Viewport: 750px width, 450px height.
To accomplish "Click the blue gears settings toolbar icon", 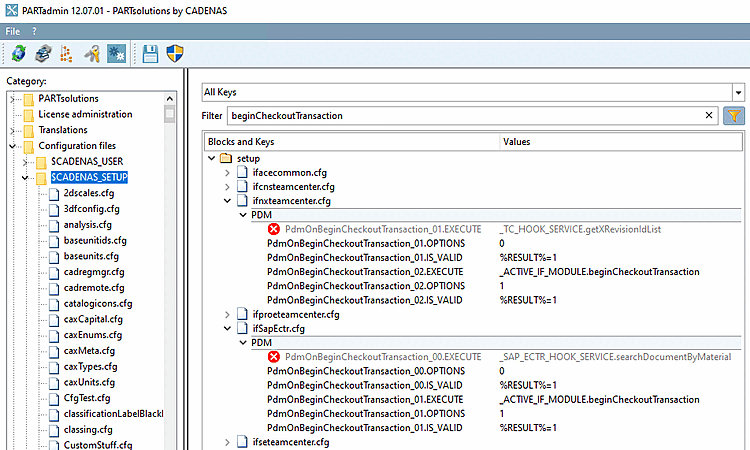I will pyautogui.click(x=116, y=54).
